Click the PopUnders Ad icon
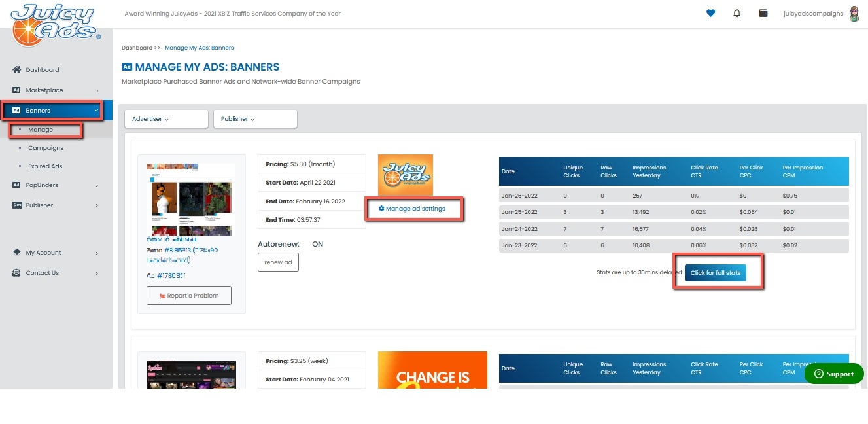Viewport: 868px width, 424px height. 17,185
